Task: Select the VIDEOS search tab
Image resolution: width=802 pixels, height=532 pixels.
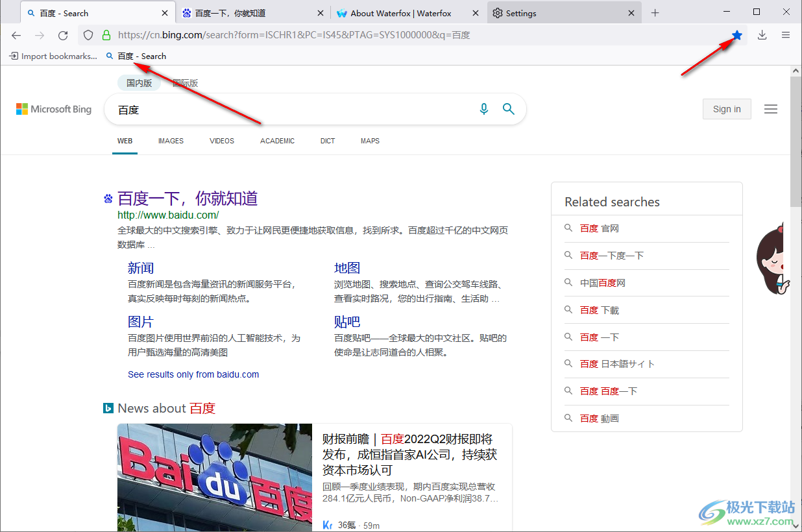Action: click(222, 141)
